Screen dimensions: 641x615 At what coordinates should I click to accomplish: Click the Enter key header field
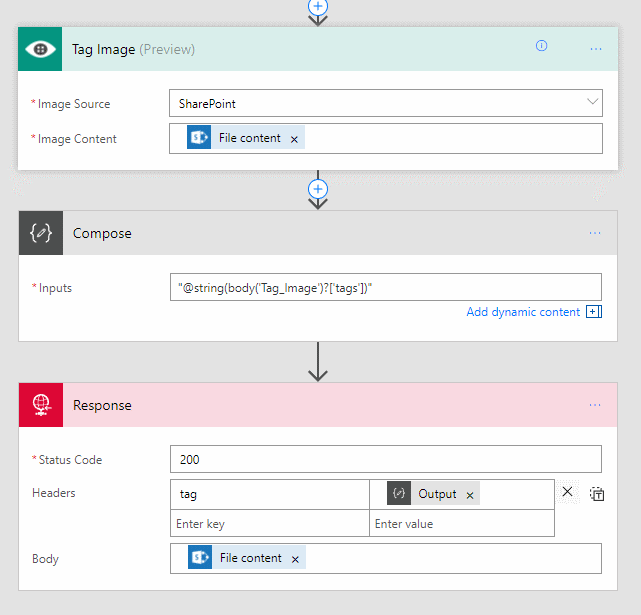point(269,524)
